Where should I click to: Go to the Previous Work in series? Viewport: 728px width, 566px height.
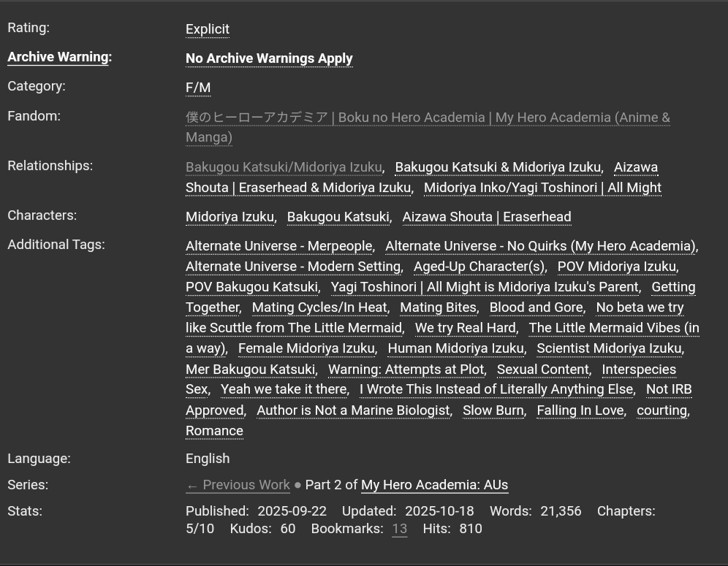[238, 485]
